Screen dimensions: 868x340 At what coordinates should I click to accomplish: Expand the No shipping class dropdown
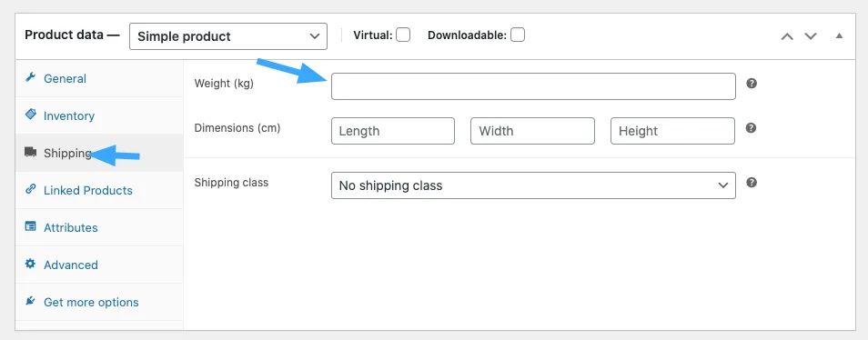click(x=533, y=185)
